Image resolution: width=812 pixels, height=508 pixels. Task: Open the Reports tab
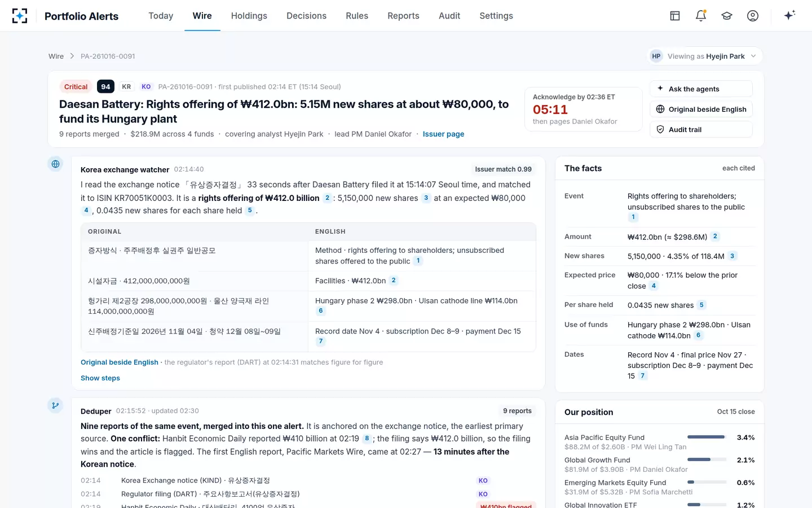(403, 16)
